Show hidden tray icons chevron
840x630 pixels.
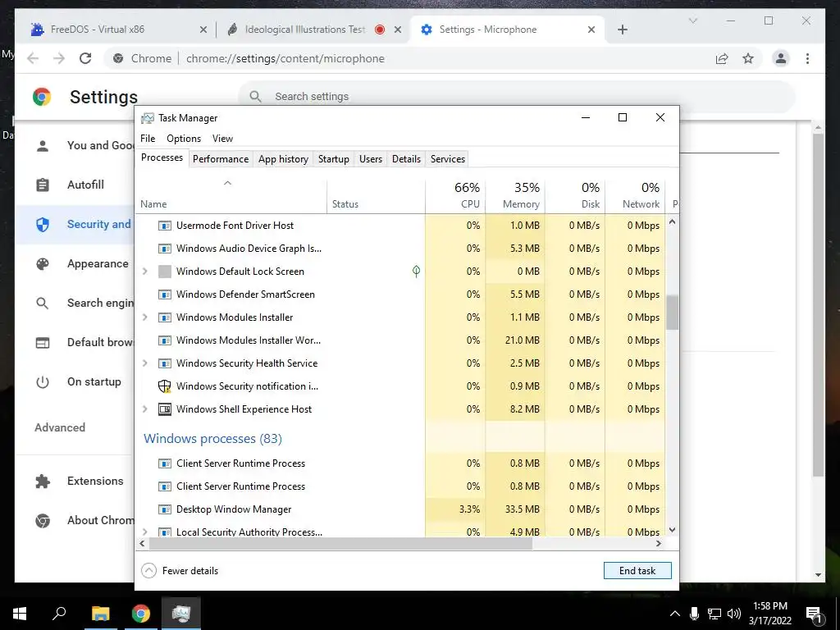(674, 614)
